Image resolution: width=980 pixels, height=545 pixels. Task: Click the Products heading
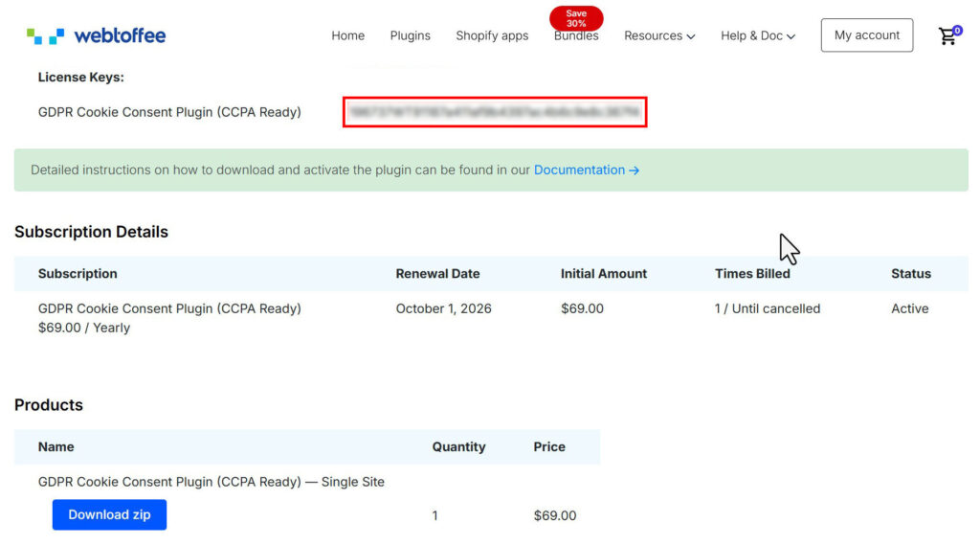(x=49, y=405)
